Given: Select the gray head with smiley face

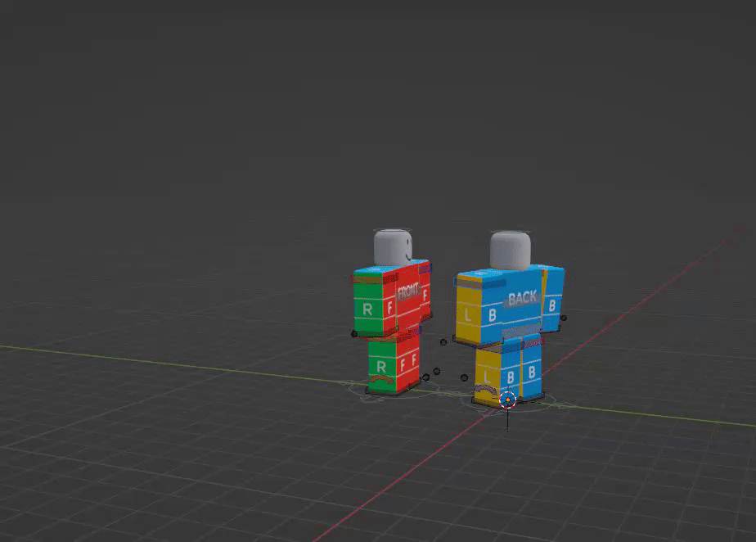Looking at the screenshot, I should point(393,247).
